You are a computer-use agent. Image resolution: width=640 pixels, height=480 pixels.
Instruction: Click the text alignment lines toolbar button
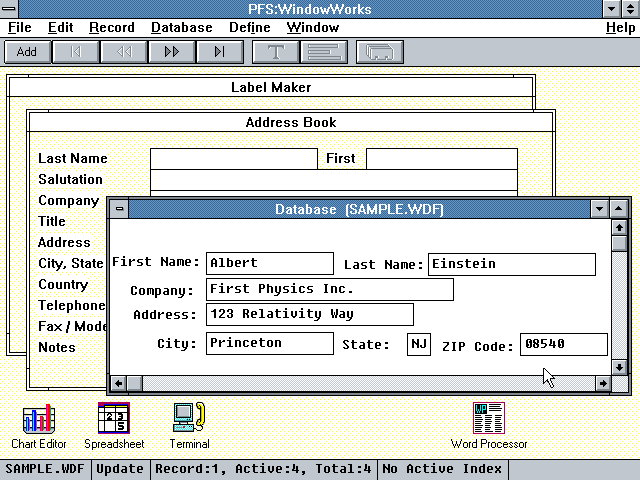pyautogui.click(x=324, y=52)
